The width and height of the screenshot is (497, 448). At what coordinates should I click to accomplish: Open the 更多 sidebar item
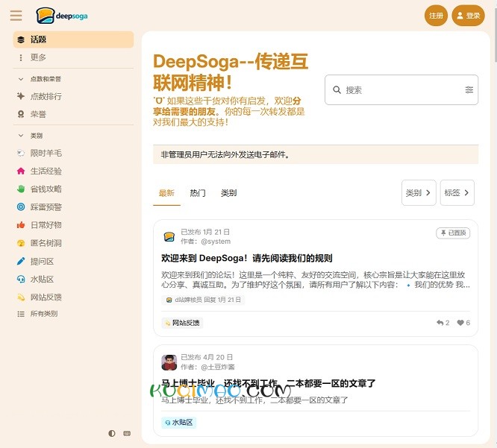point(73,57)
